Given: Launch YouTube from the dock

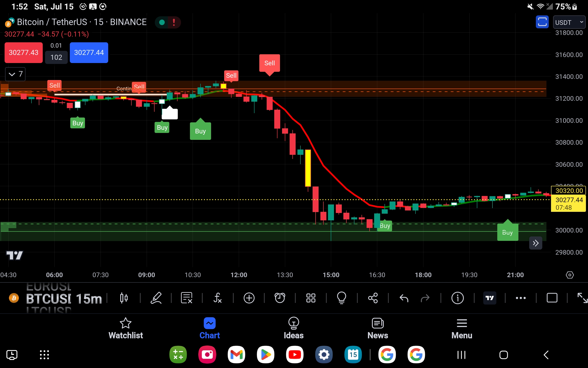Looking at the screenshot, I should 295,355.
